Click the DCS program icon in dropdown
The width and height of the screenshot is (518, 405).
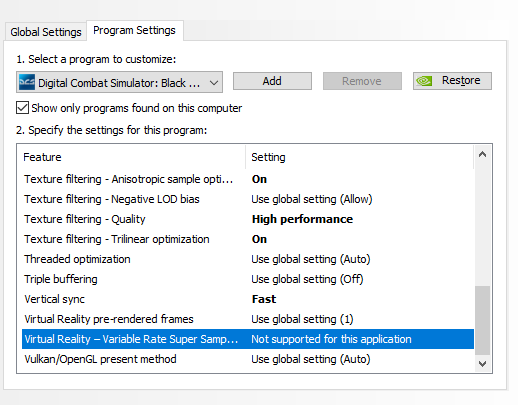[x=27, y=82]
